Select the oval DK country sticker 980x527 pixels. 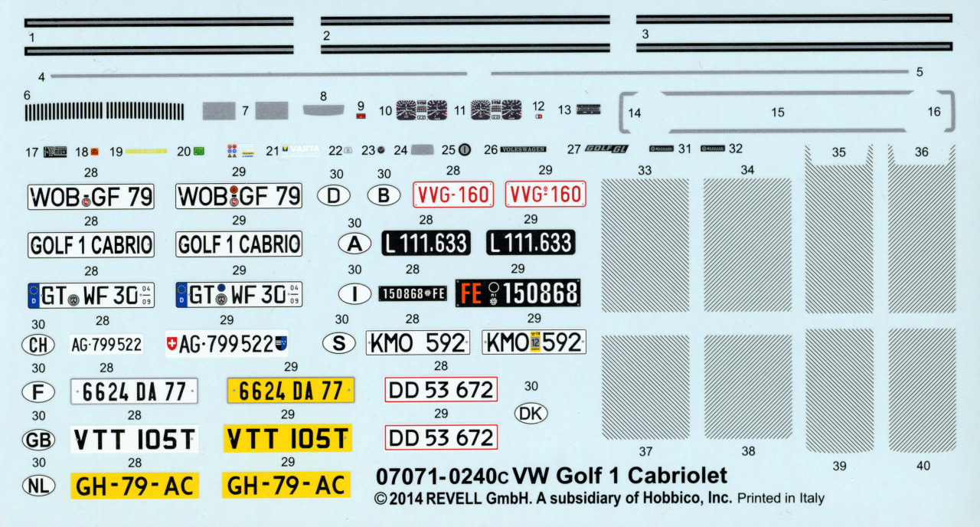(x=531, y=414)
